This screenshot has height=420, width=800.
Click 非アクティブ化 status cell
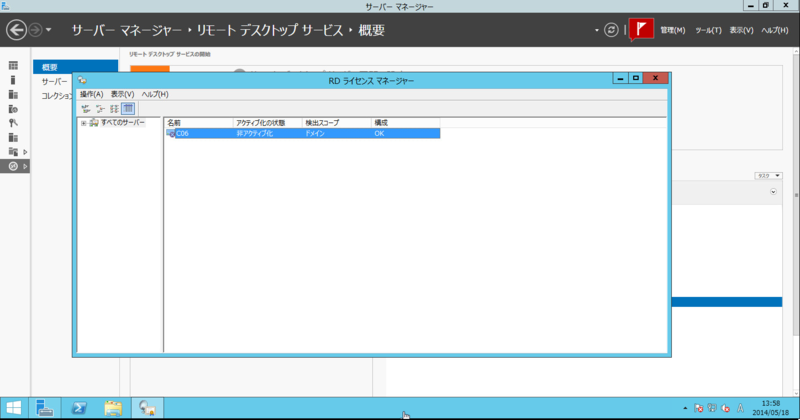pyautogui.click(x=254, y=134)
